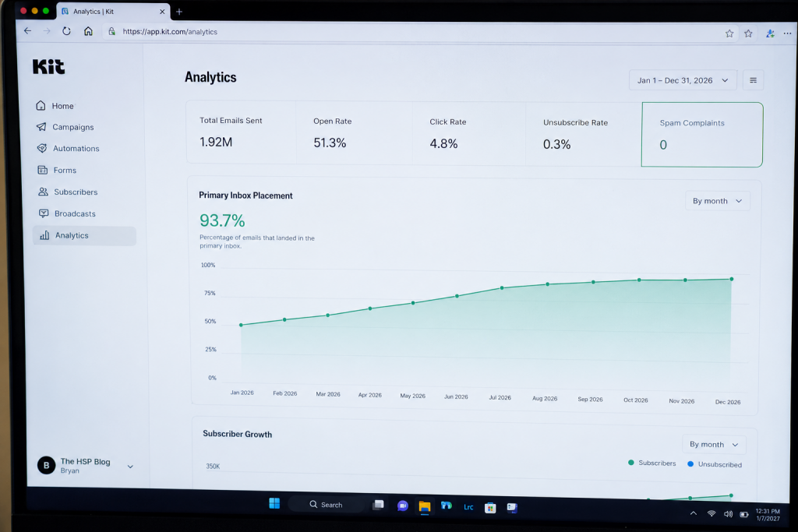Click the Home sidebar icon
Viewport: 798px width, 532px height.
(x=41, y=105)
